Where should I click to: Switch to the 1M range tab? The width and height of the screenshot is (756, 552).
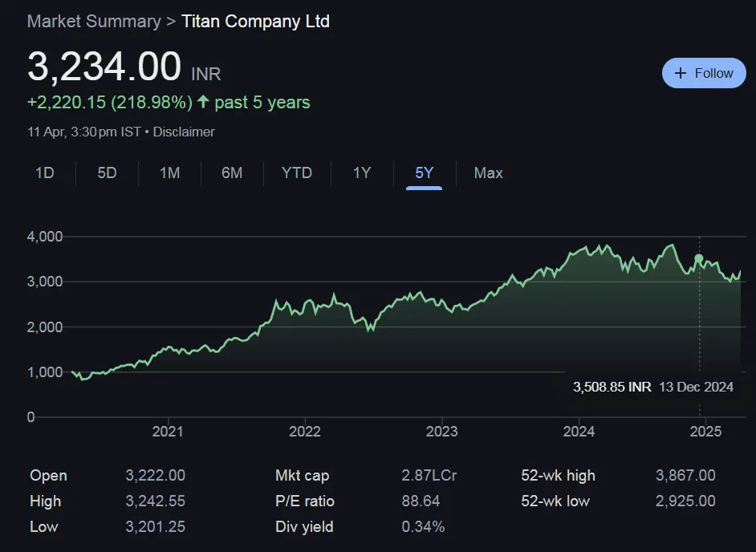(x=169, y=173)
